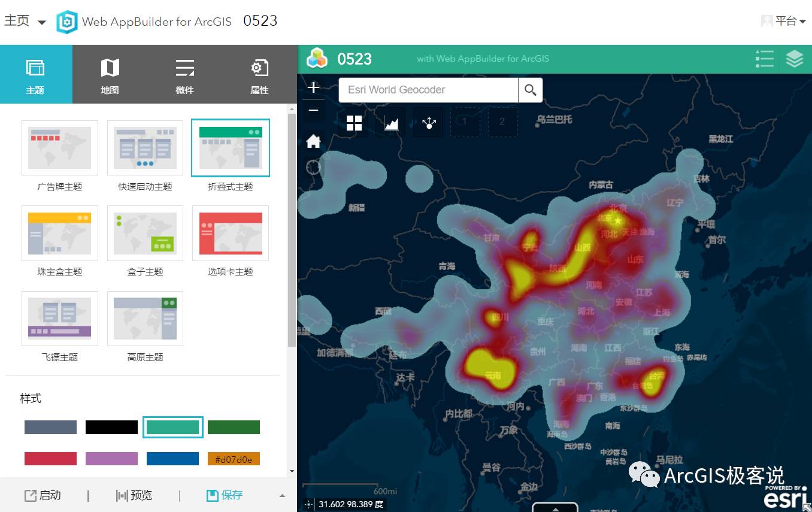Screen dimensions: 812x512
Task: Open the Legend widget in map header
Action: [765, 59]
